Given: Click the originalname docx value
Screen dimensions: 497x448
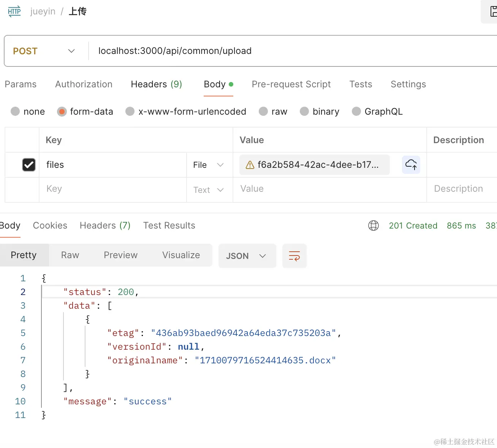Looking at the screenshot, I should point(265,360).
